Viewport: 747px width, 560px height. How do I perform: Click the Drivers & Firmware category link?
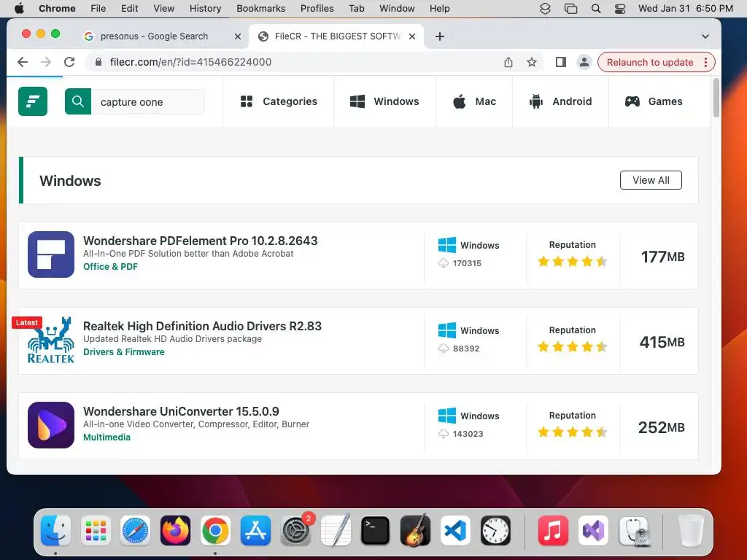[124, 352]
